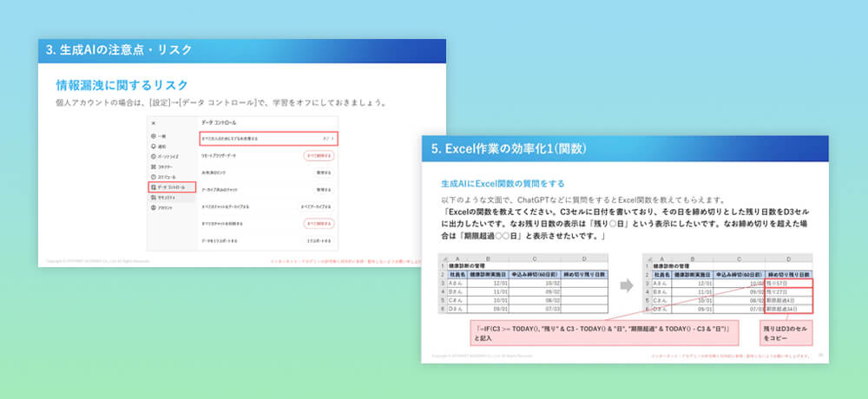This screenshot has height=399, width=868.
Task: Select row 6 header in left Excel table
Action: (443, 308)
